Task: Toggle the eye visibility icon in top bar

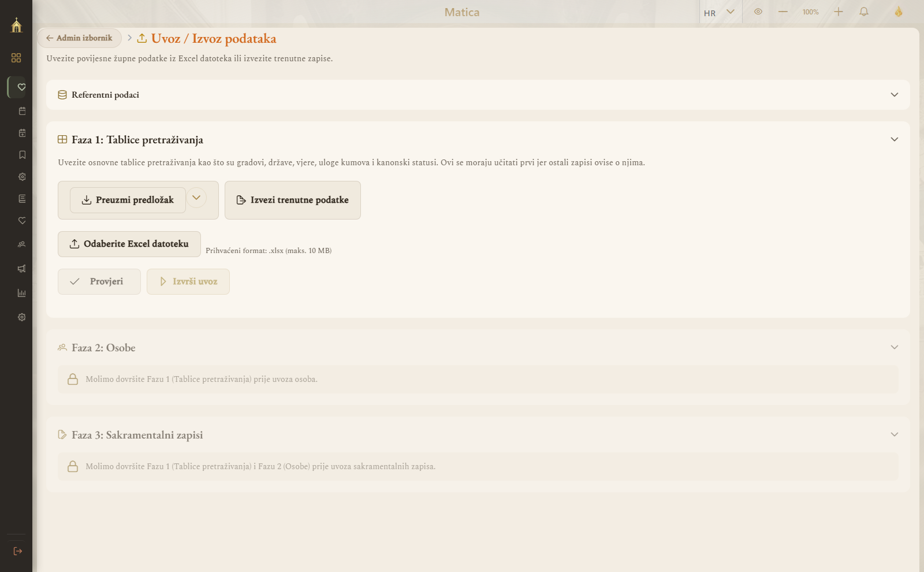Action: point(758,12)
